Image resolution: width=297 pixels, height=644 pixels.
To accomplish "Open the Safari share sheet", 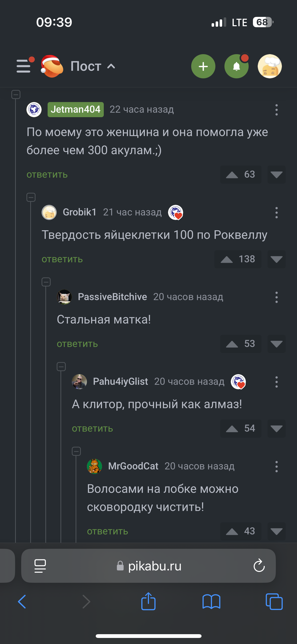I will [x=148, y=601].
